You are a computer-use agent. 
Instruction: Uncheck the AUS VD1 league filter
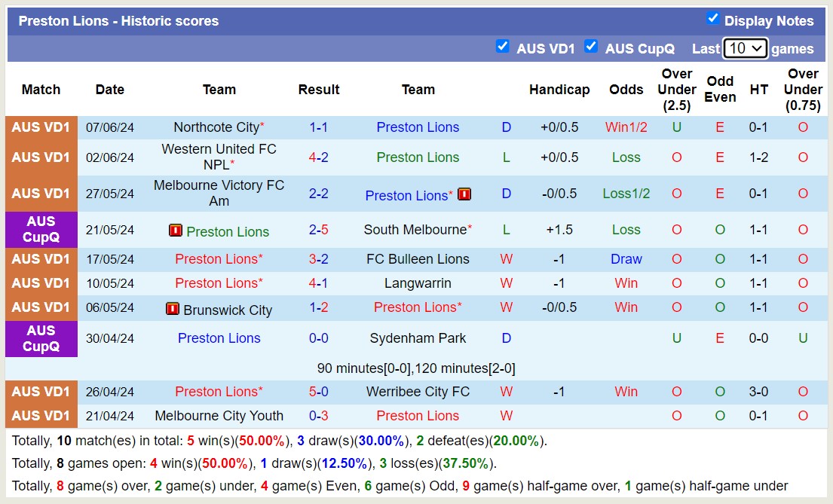[502, 47]
